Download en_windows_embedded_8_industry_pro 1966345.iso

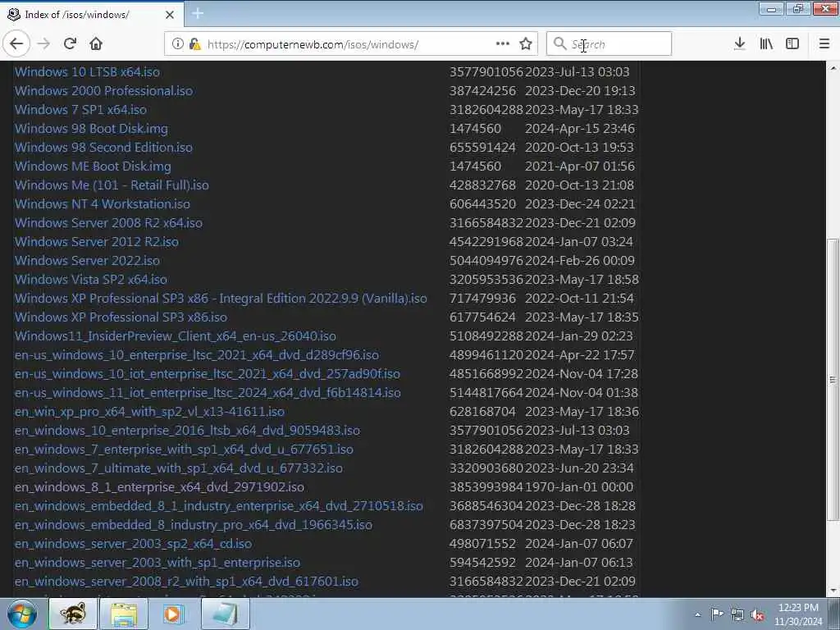click(x=194, y=525)
